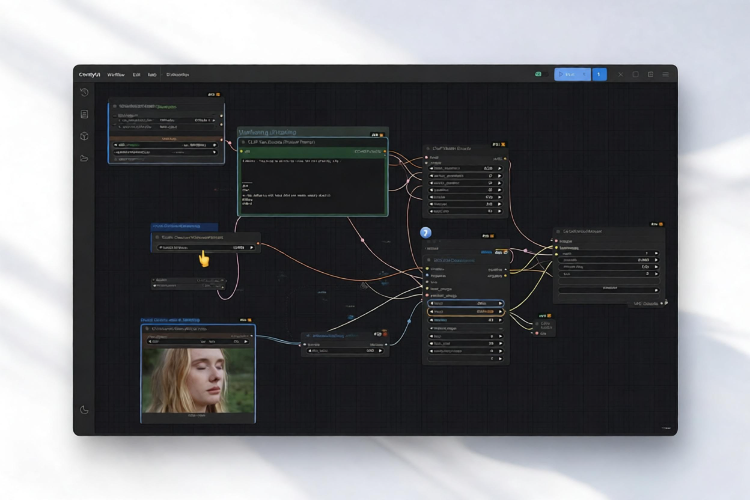The width and height of the screenshot is (750, 500).
Task: Expand the dropdown arrow on the Run button
Action: (x=585, y=74)
